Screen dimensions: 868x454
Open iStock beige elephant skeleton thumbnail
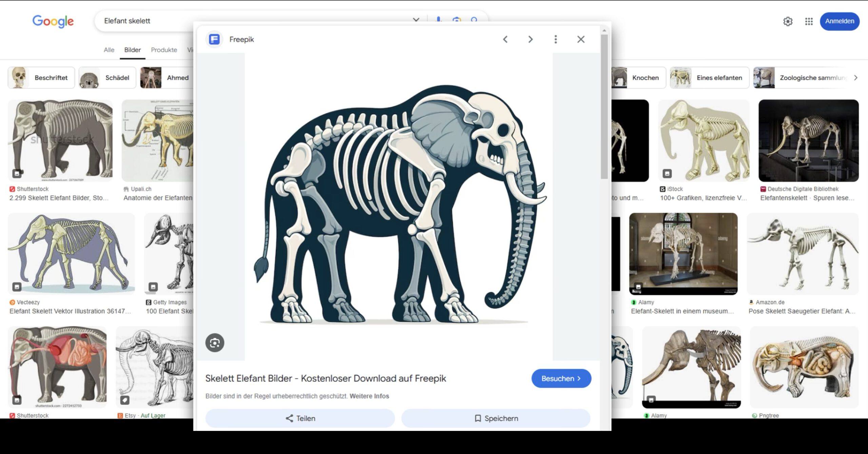(704, 140)
